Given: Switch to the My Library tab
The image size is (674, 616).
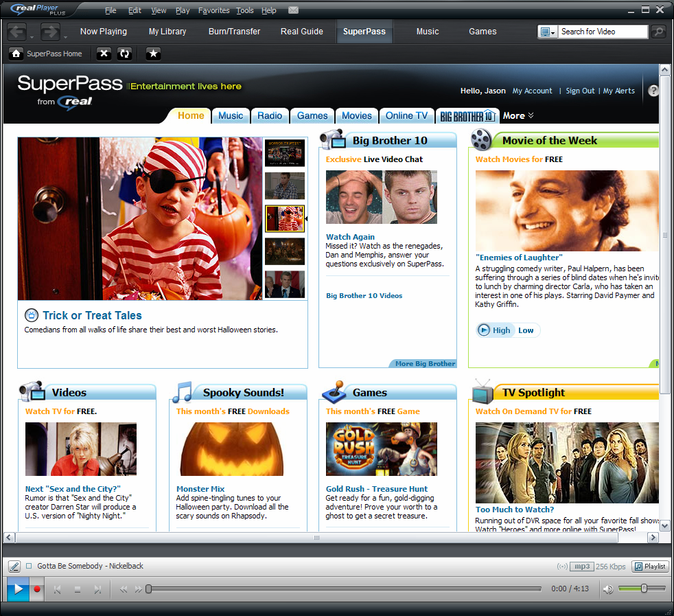Looking at the screenshot, I should (167, 32).
